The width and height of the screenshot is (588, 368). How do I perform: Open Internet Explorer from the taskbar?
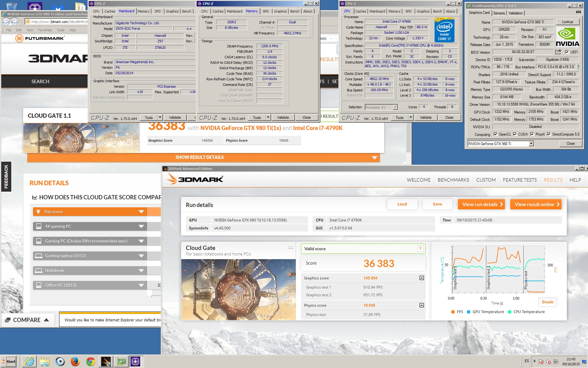[30, 362]
